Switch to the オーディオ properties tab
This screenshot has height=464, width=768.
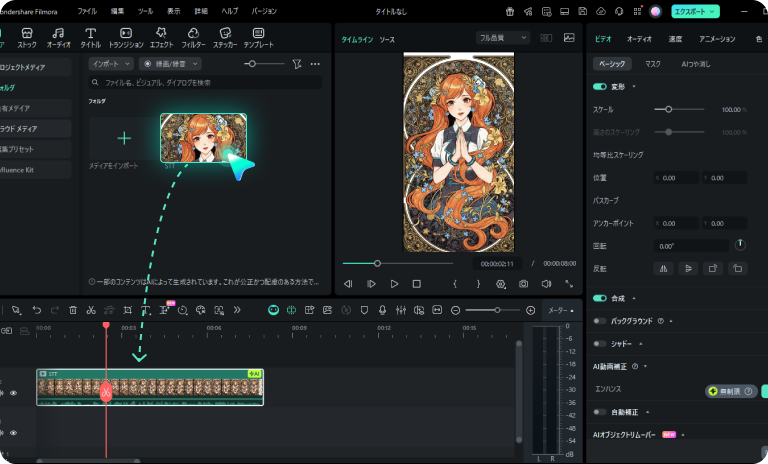(639, 38)
